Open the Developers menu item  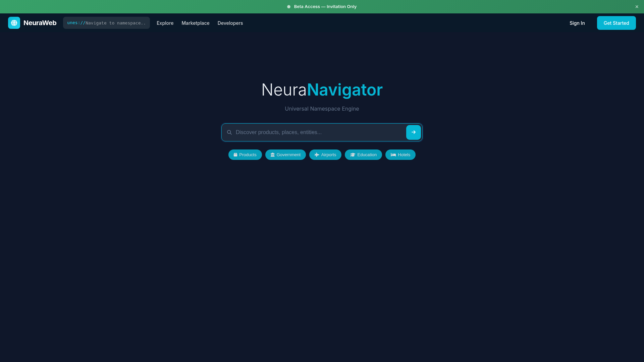[x=230, y=23]
